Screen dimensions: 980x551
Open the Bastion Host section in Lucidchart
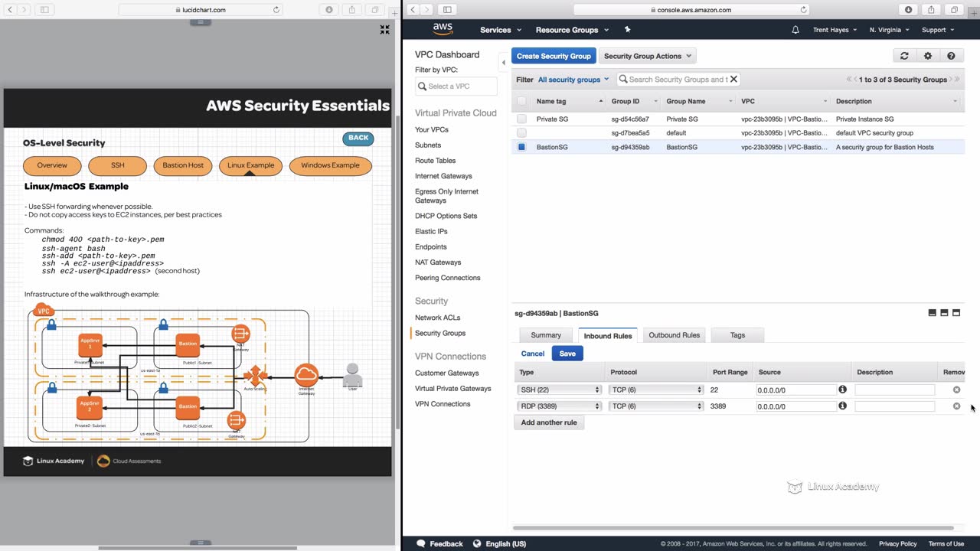(183, 165)
